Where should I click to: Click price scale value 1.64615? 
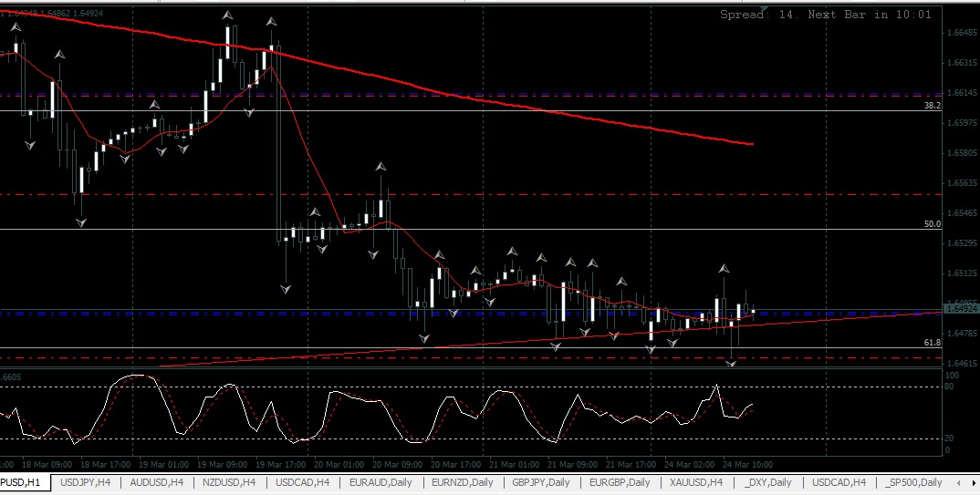[963, 364]
